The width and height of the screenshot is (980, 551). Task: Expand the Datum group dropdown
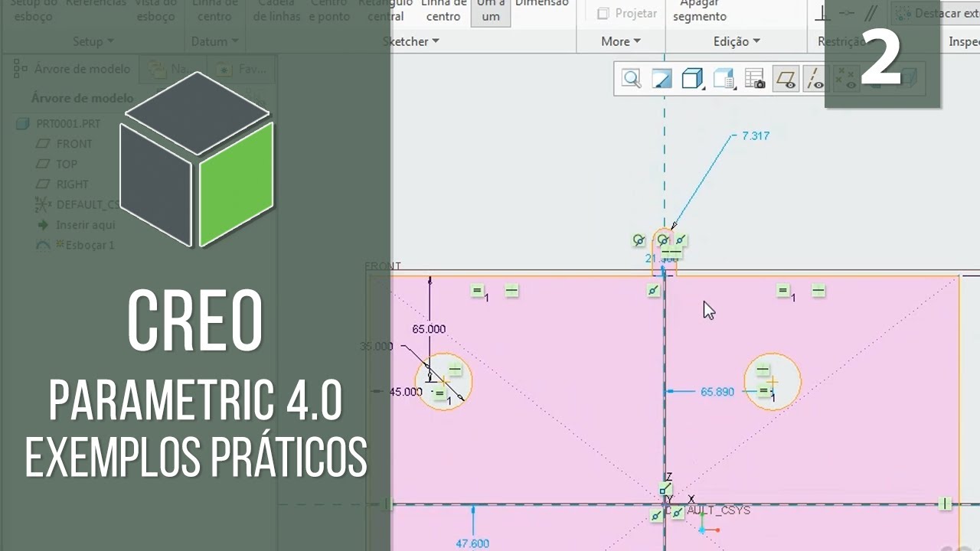[214, 41]
